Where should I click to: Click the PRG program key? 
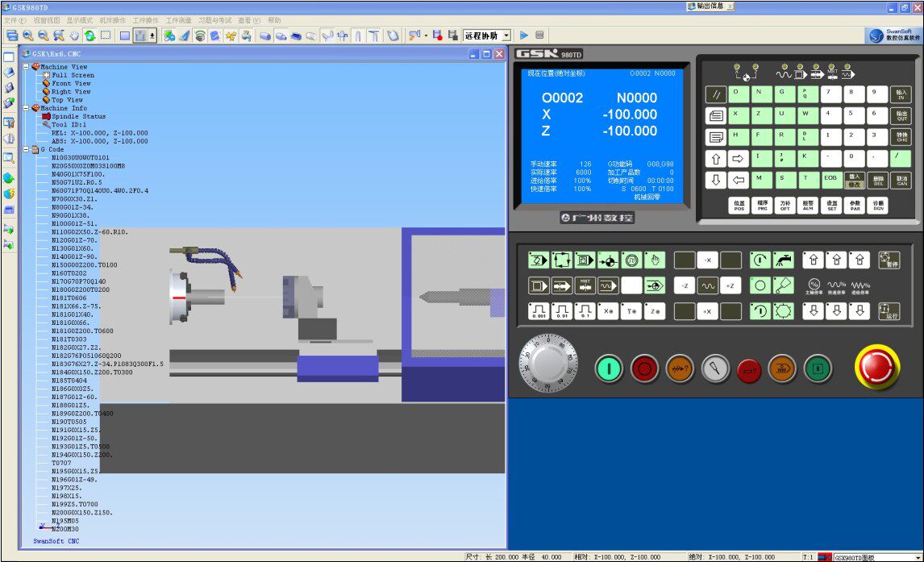click(x=762, y=205)
